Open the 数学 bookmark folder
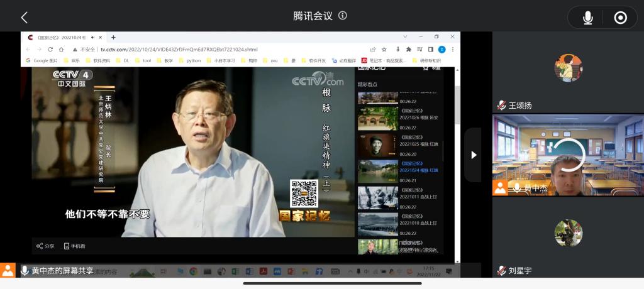Image resolution: width=644 pixels, height=289 pixels. pyautogui.click(x=165, y=60)
